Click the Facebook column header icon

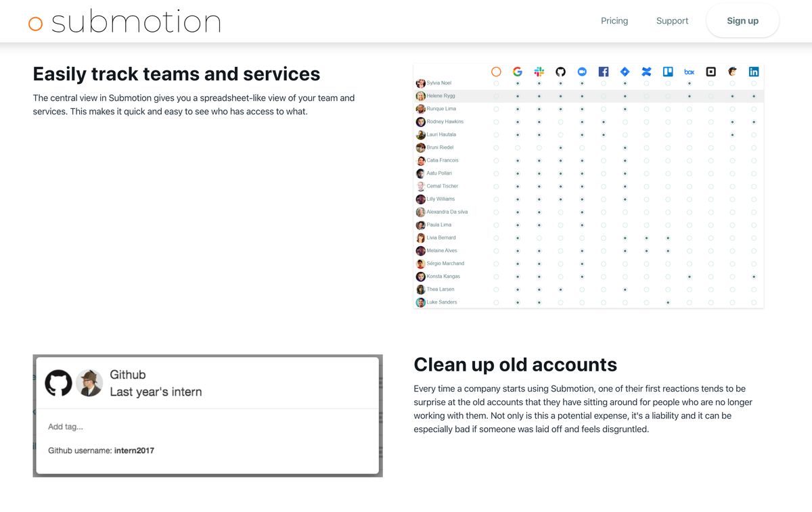click(604, 71)
